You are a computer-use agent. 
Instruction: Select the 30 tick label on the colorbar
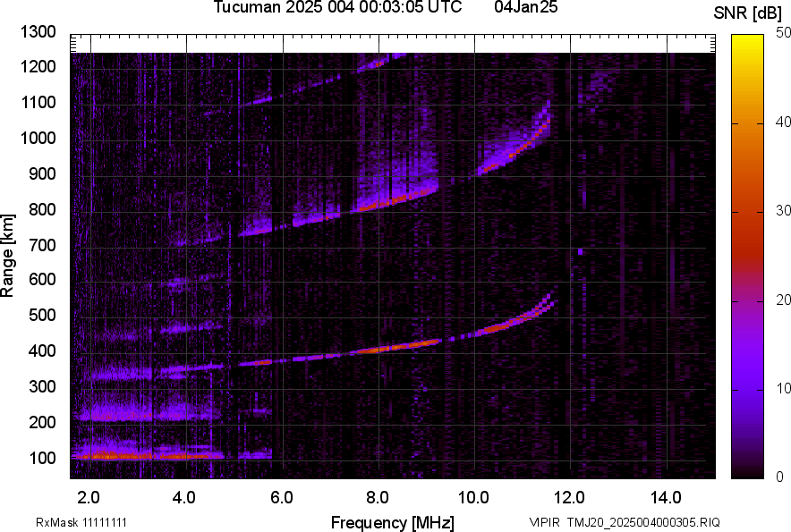(x=783, y=211)
